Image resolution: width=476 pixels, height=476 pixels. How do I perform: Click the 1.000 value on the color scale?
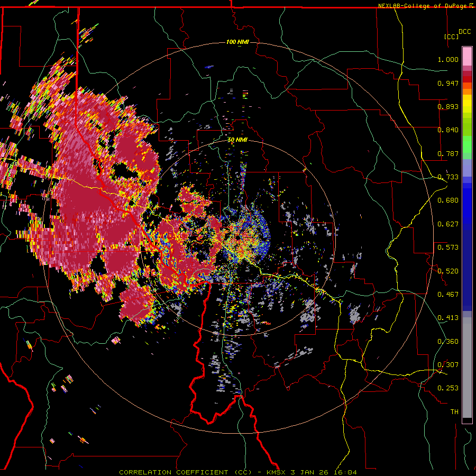coord(448,59)
